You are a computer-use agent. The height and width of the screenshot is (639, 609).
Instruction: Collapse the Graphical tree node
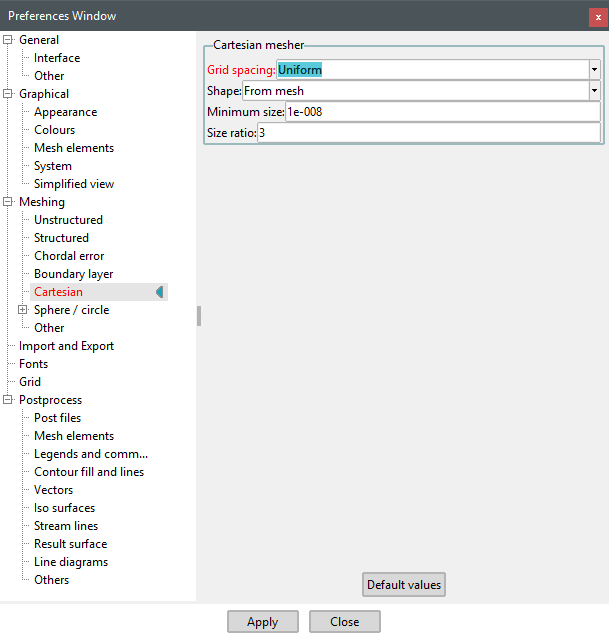click(x=9, y=94)
